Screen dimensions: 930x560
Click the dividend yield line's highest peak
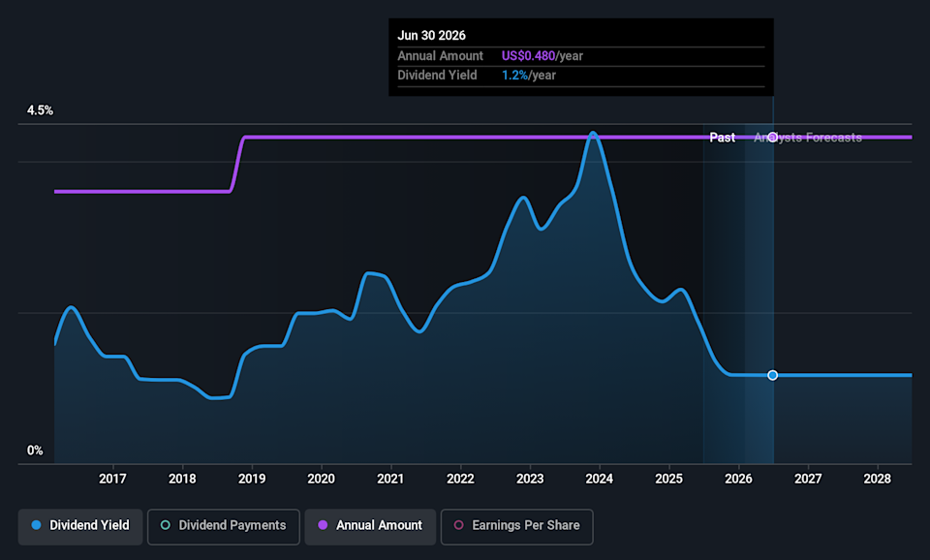[593, 134]
